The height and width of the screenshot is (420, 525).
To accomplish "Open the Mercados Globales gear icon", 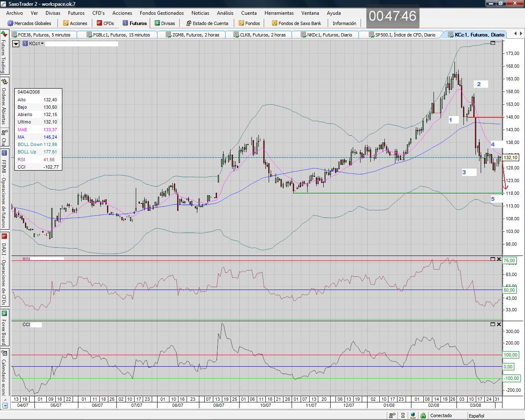I will [11, 23].
